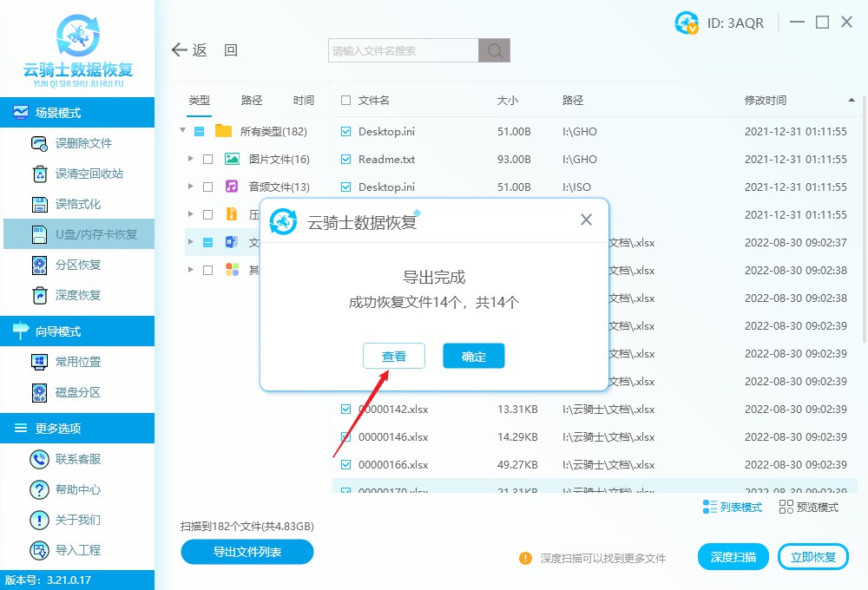This screenshot has height=590, width=868.
Task: Click the search magnifier icon
Action: click(495, 50)
